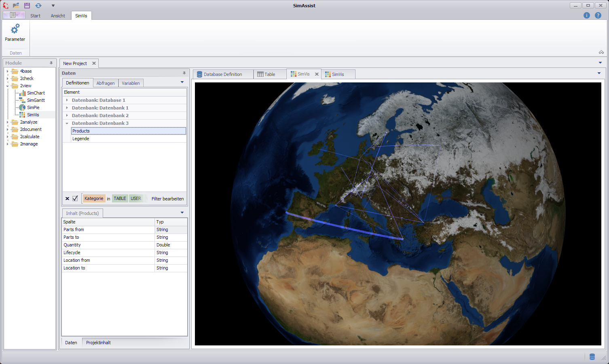
Task: Open the Definitionen tabs dropdown arrow
Action: (x=182, y=82)
